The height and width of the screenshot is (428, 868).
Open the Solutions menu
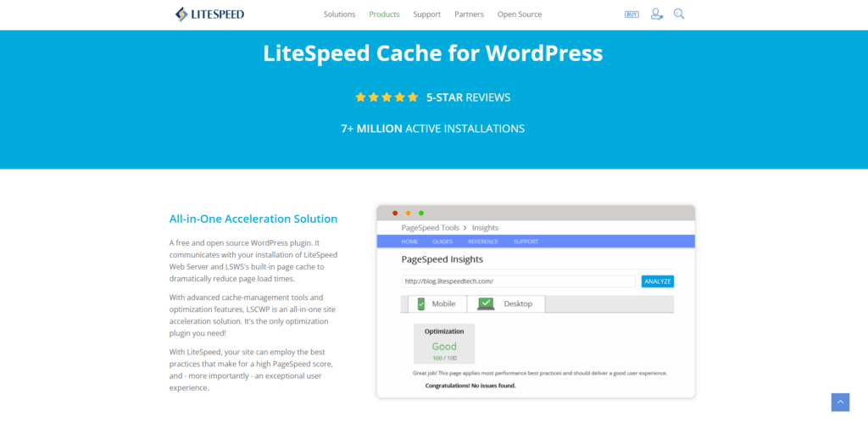339,14
